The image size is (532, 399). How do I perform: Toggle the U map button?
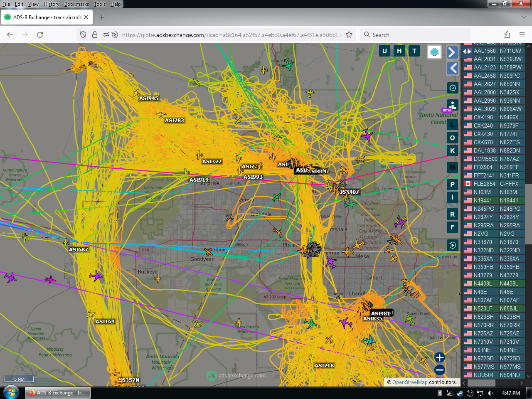coord(384,51)
